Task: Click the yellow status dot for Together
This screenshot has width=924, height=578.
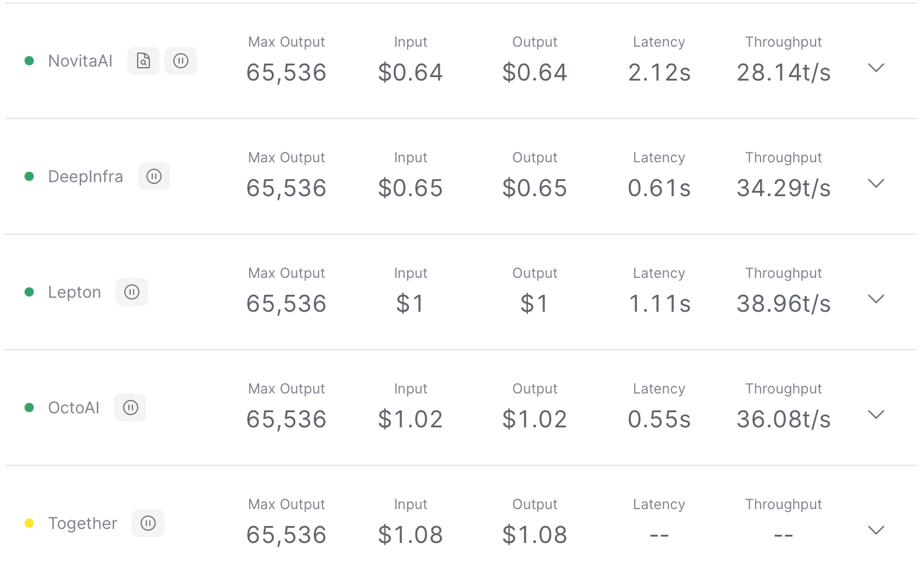Action: (29, 523)
